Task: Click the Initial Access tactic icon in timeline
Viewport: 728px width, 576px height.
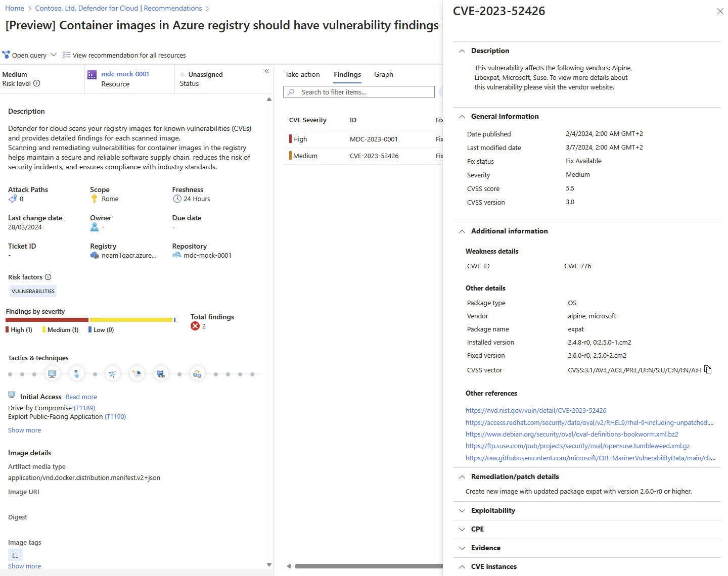Action: tap(52, 374)
